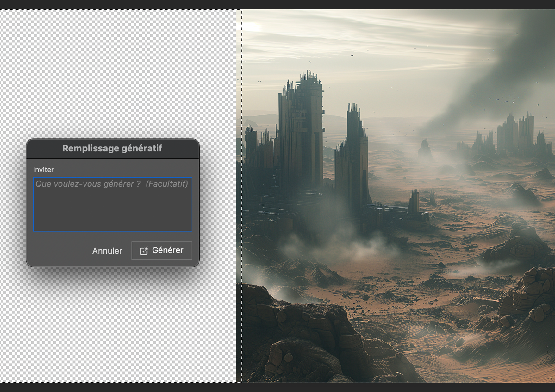This screenshot has width=555, height=392.
Task: Click the 'Remplissage génératif' dialog title bar
Action: [x=113, y=148]
